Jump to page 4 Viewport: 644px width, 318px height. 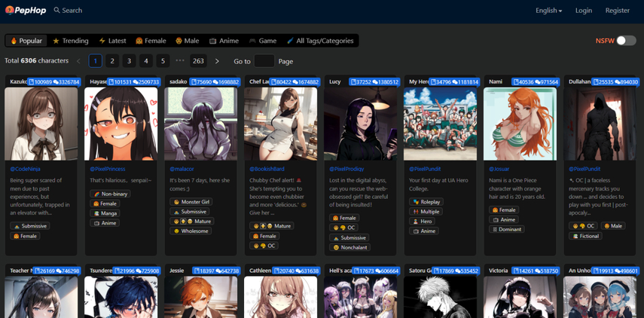(x=146, y=61)
